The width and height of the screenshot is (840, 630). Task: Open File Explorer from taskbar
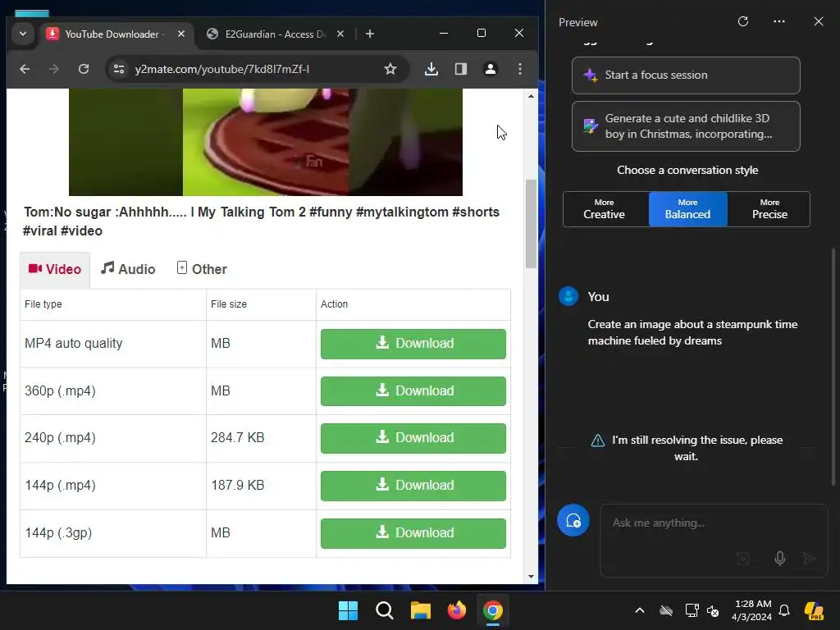point(421,610)
